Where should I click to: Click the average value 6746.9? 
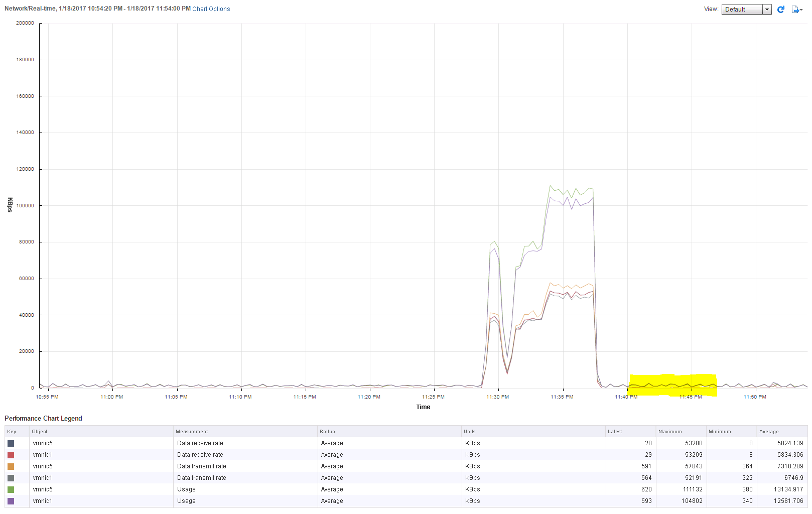pos(794,478)
